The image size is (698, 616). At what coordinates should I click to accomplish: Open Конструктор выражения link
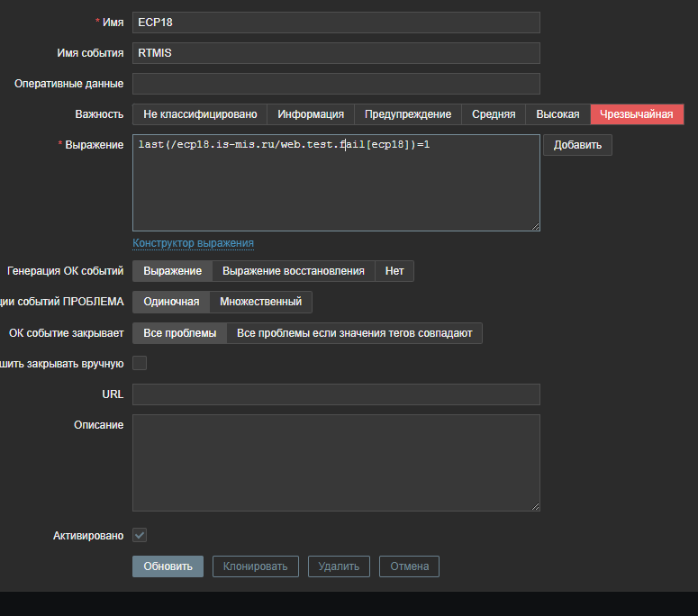[x=193, y=243]
